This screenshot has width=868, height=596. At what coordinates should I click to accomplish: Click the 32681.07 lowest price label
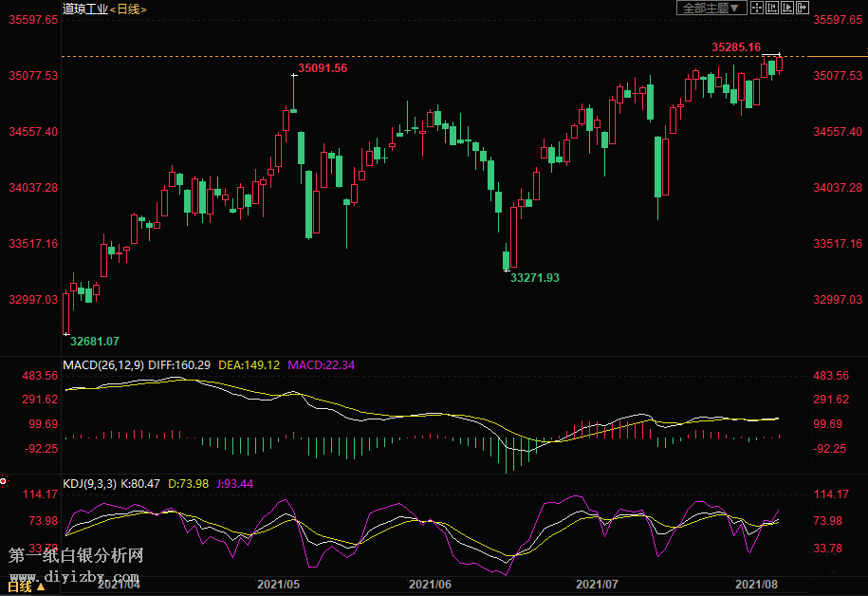tap(96, 341)
